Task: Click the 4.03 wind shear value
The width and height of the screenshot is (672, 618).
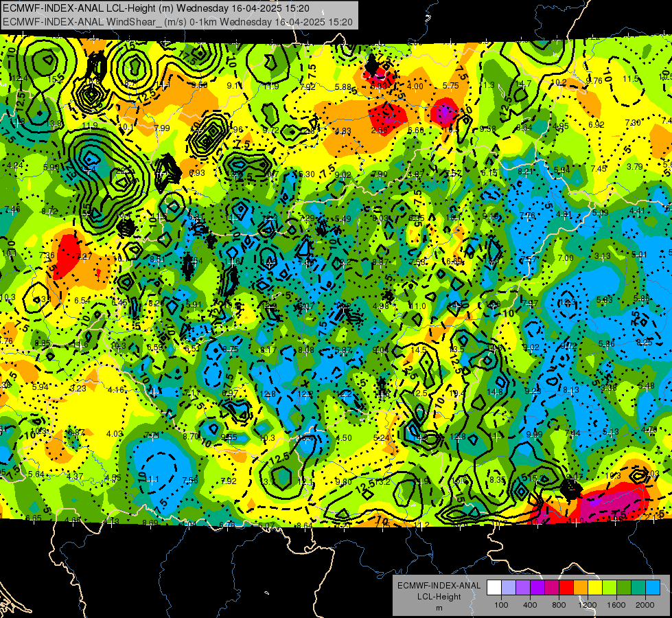Action: [x=115, y=433]
